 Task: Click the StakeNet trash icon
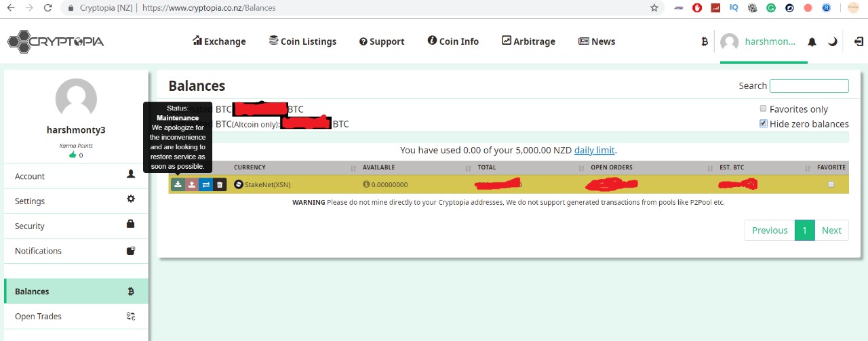tap(220, 184)
